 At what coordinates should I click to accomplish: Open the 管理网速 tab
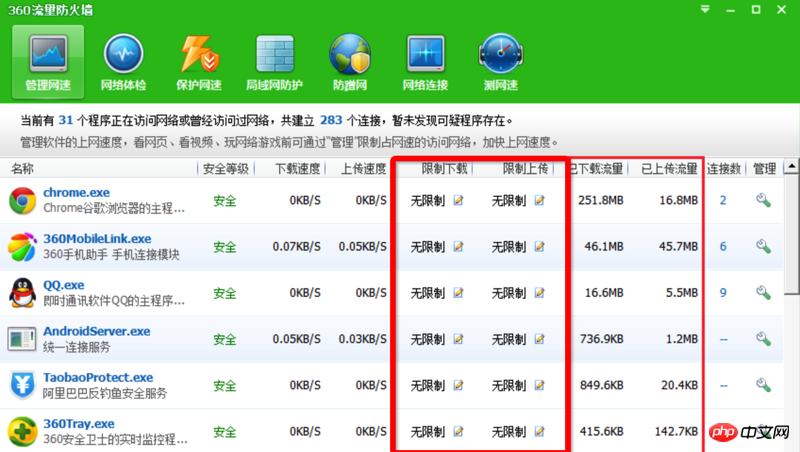(48, 62)
